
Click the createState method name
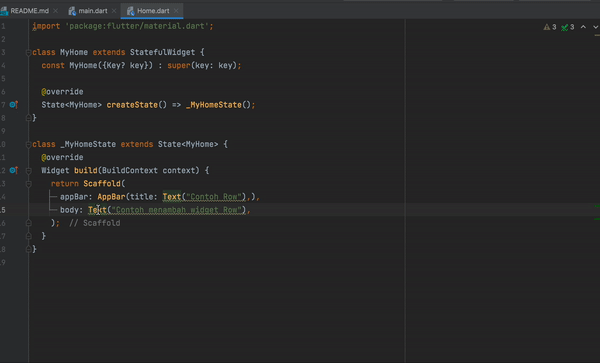click(x=132, y=105)
